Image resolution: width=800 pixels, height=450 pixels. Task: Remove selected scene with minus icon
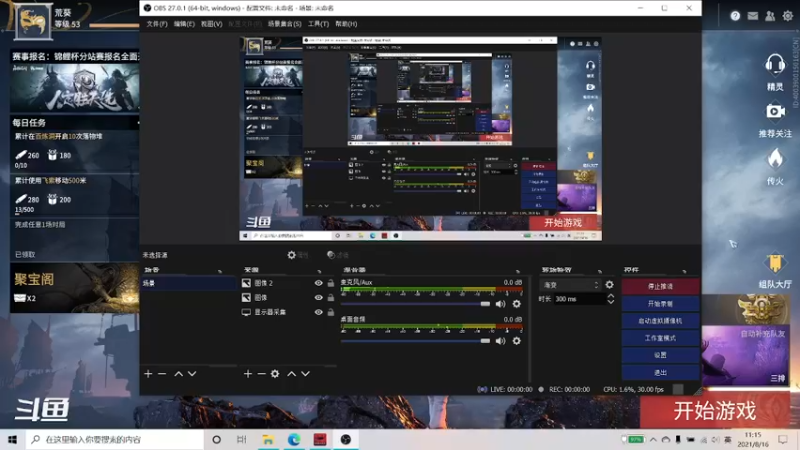click(162, 374)
